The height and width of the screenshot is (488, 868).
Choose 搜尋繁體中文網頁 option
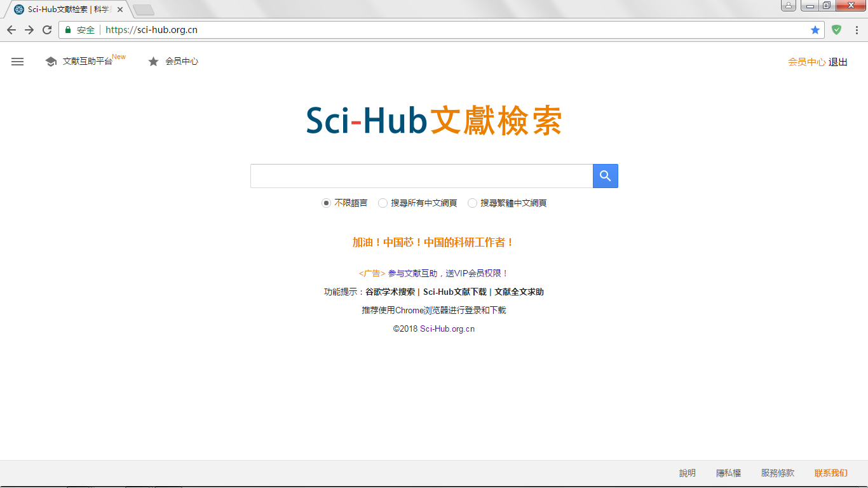point(472,203)
